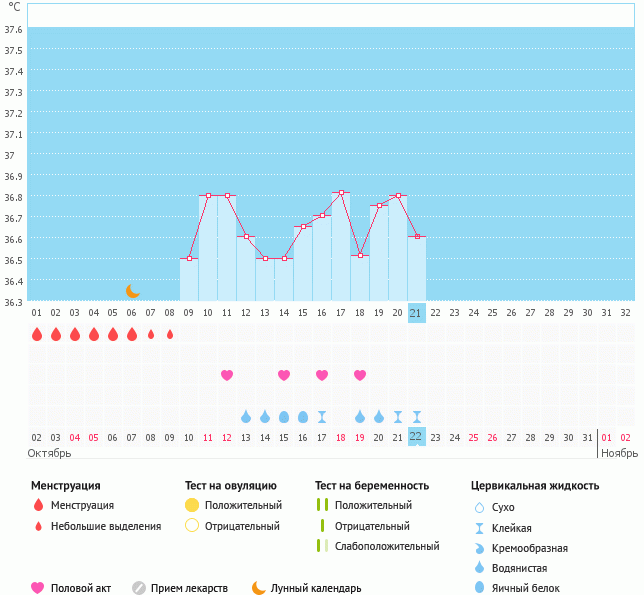Screen dimensions: 644x595
Task: Click the temperature point on cycle day 09
Action: click(189, 258)
